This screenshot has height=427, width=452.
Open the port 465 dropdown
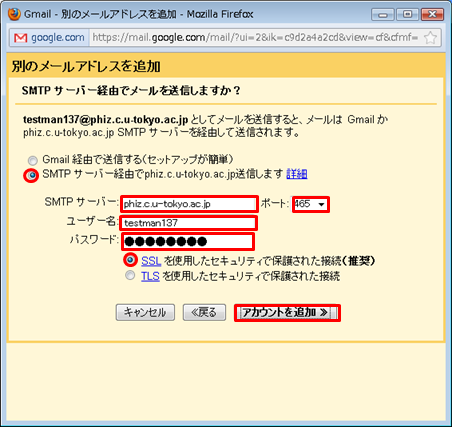click(311, 204)
